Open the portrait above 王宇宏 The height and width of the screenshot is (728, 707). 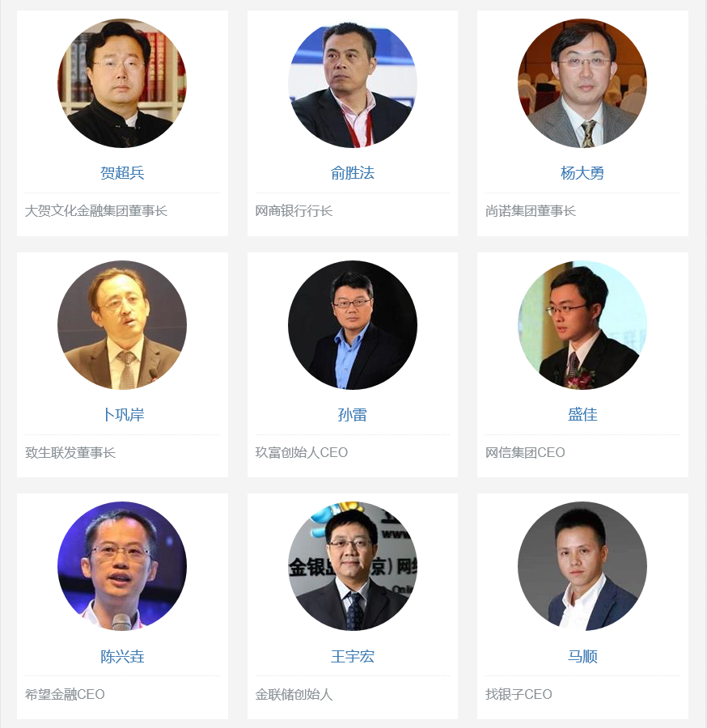point(353,566)
